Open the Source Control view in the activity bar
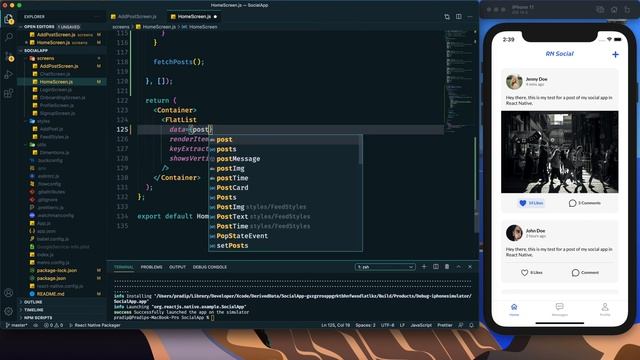Image resolution: width=640 pixels, height=360 pixels. (x=9, y=56)
